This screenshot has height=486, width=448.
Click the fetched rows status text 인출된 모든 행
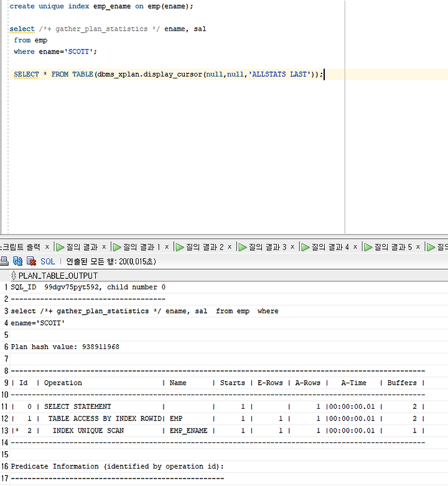point(111,261)
